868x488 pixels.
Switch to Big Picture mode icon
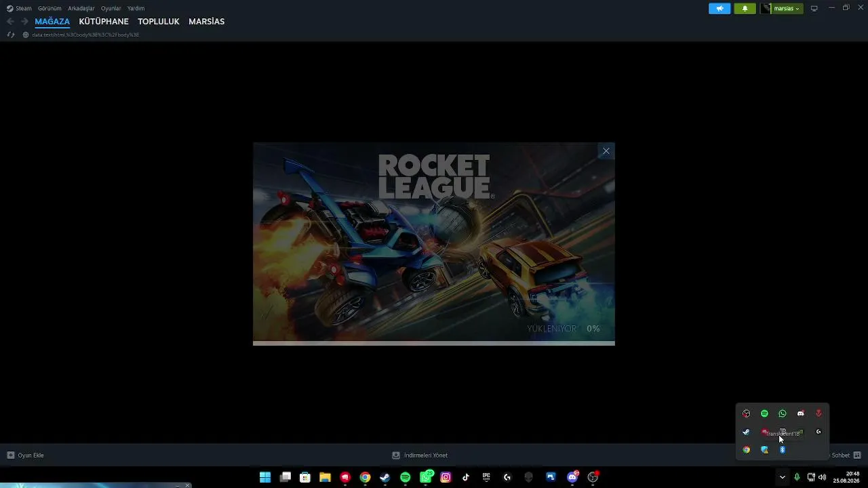[814, 8]
